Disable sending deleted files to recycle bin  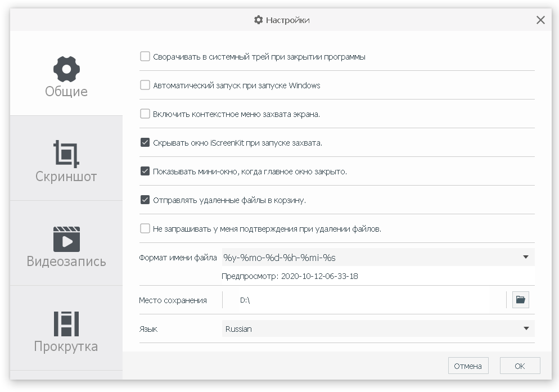click(x=145, y=200)
